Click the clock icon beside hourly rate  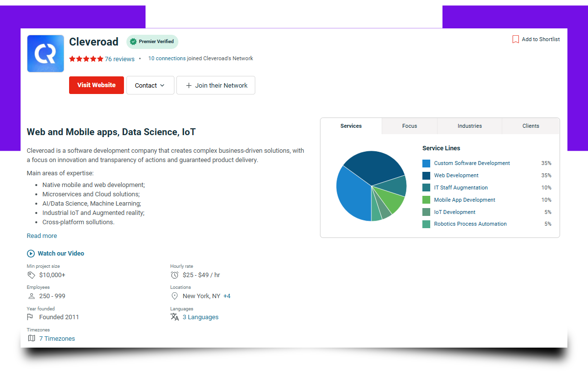[174, 275]
